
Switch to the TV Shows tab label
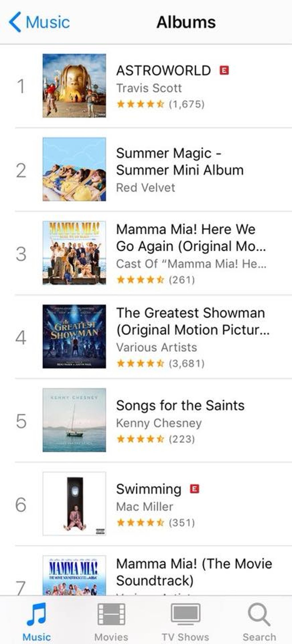(x=185, y=637)
